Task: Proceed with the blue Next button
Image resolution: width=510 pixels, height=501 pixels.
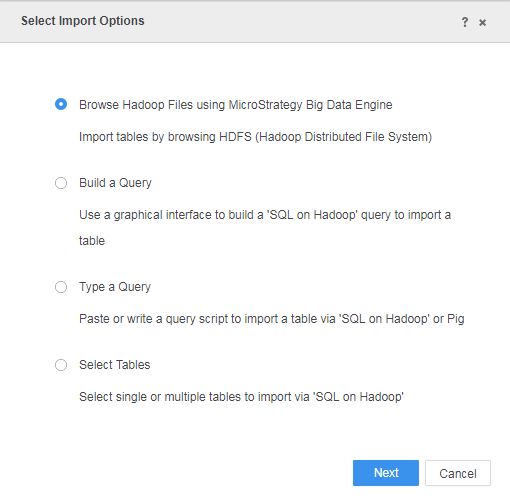Action: [x=386, y=473]
